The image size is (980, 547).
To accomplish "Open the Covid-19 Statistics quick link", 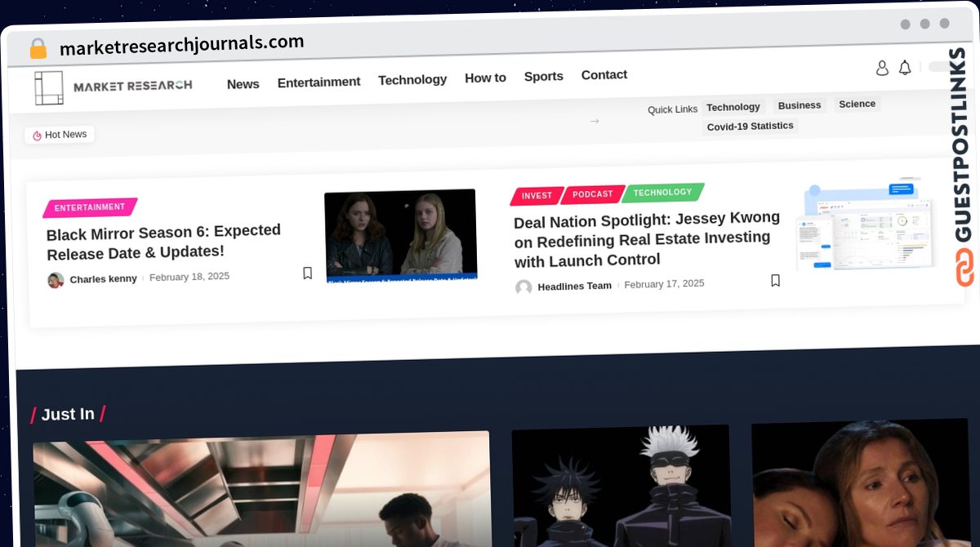I will pyautogui.click(x=750, y=126).
